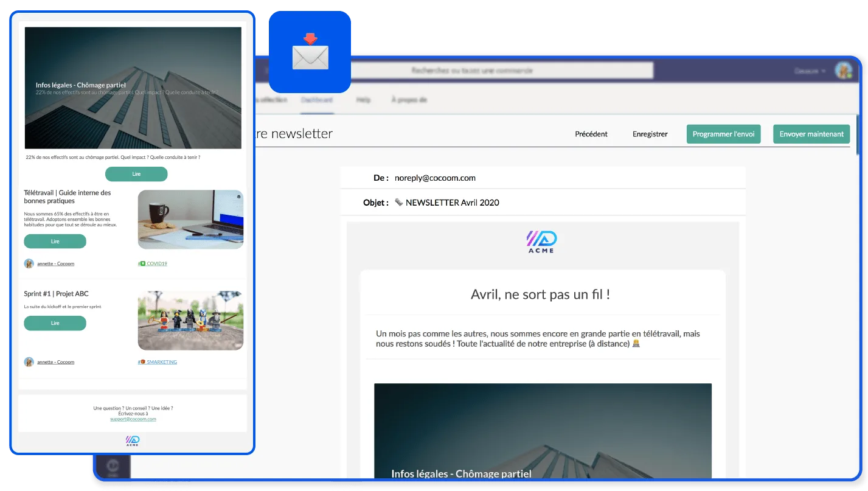The height and width of the screenshot is (491, 868).
Task: Click Lire button for Sprint #1 Projet ABC
Action: [x=55, y=323]
